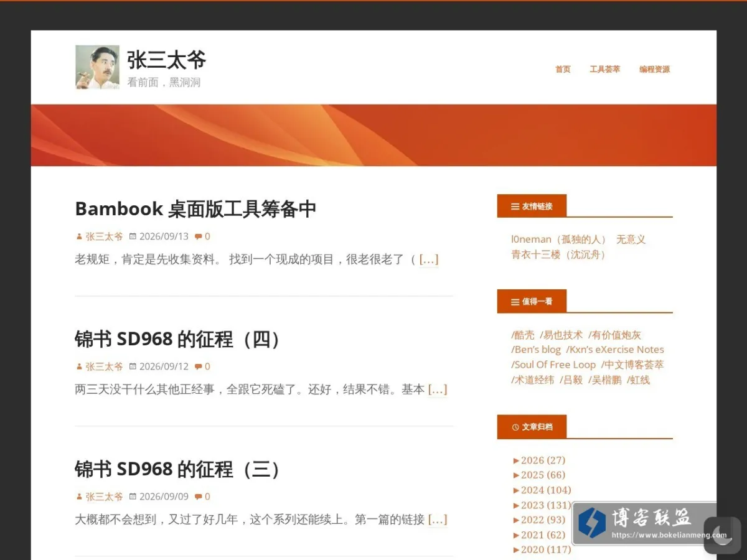Click read-more […] on Bambook post excerpt
This screenshot has height=560, width=747.
coord(429,259)
